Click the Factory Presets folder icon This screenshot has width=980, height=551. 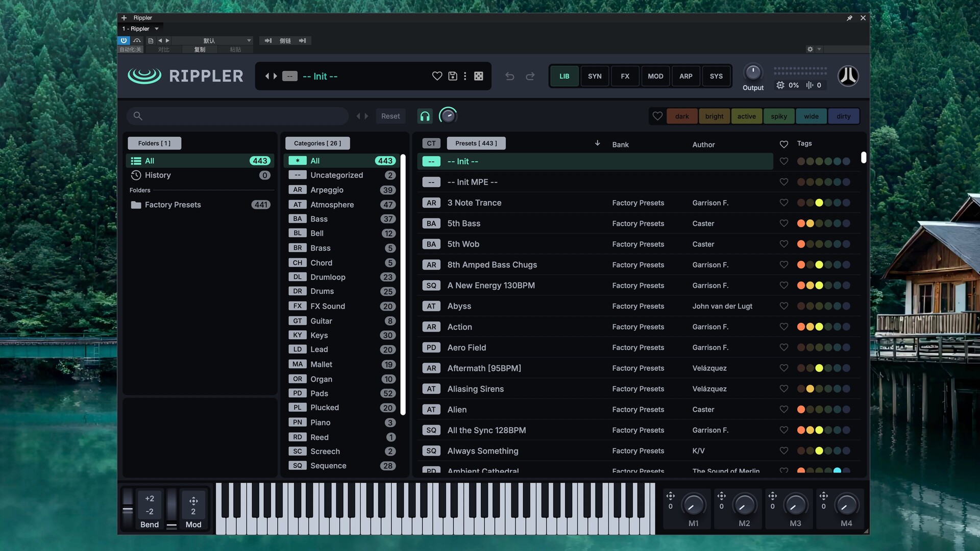pos(136,205)
